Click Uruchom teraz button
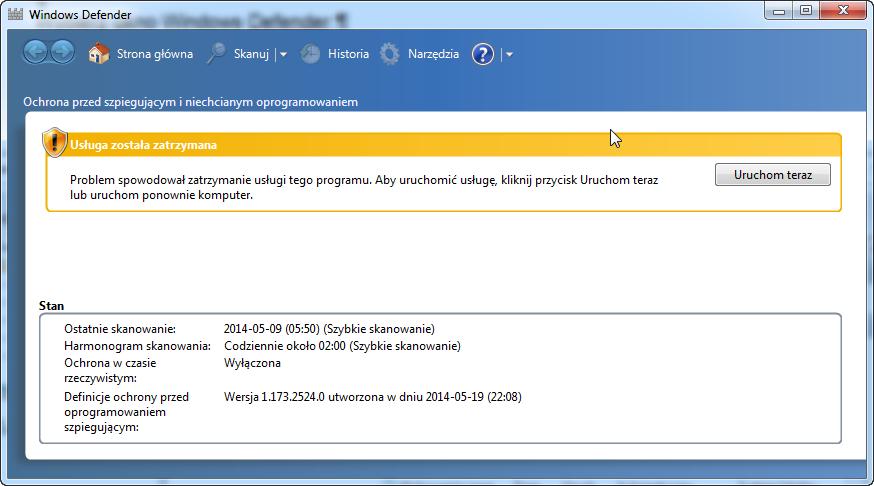 tap(773, 174)
